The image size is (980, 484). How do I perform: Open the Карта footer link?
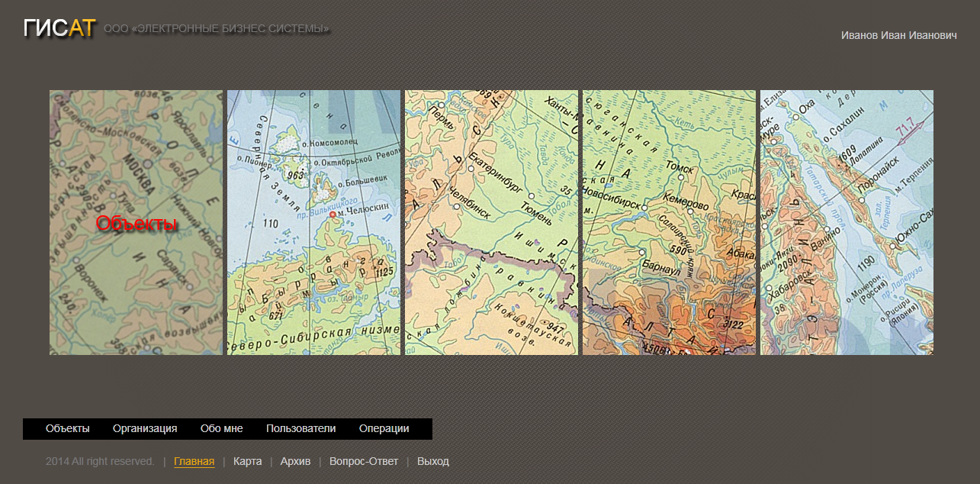click(x=247, y=461)
